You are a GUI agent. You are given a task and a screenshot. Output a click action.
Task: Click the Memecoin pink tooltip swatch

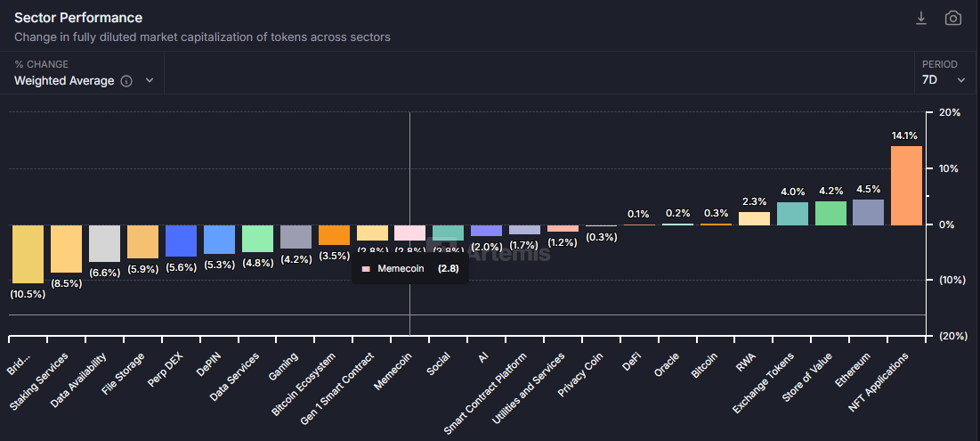pos(366,269)
